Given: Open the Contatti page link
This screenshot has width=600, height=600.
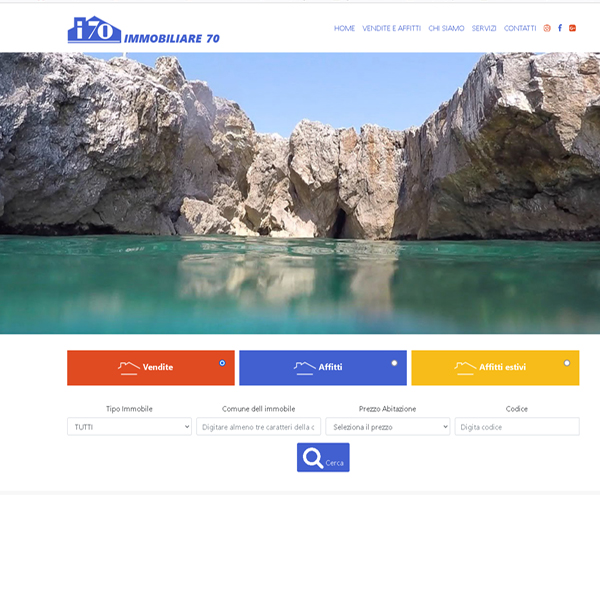Looking at the screenshot, I should (x=520, y=29).
